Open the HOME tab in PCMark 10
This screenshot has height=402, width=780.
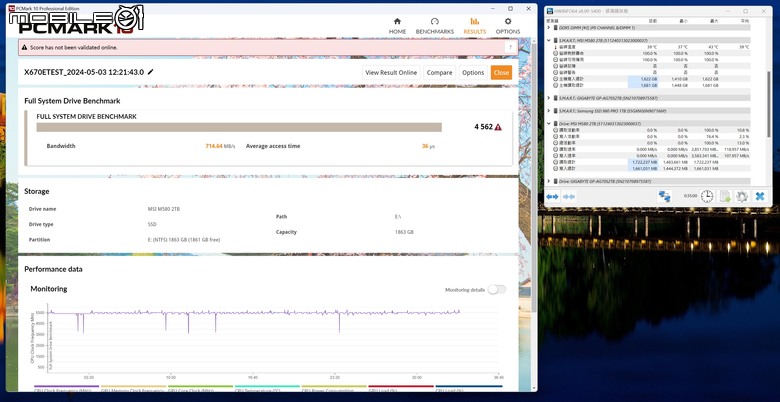[397, 26]
